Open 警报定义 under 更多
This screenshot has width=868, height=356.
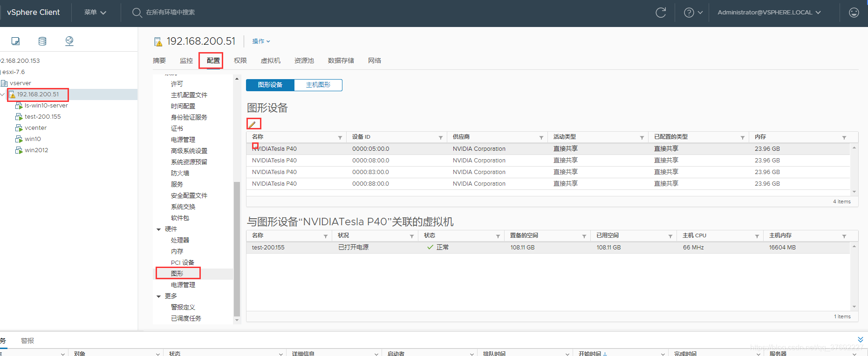point(183,307)
